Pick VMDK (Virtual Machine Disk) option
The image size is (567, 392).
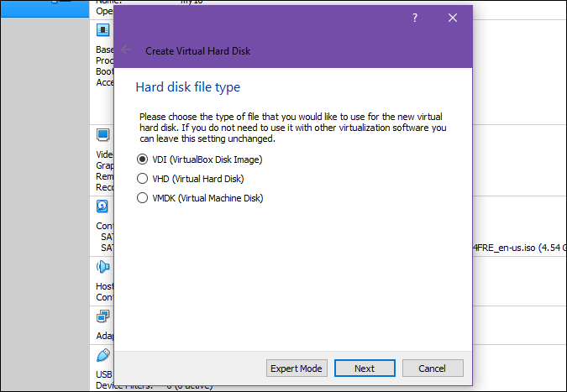[x=200, y=198]
